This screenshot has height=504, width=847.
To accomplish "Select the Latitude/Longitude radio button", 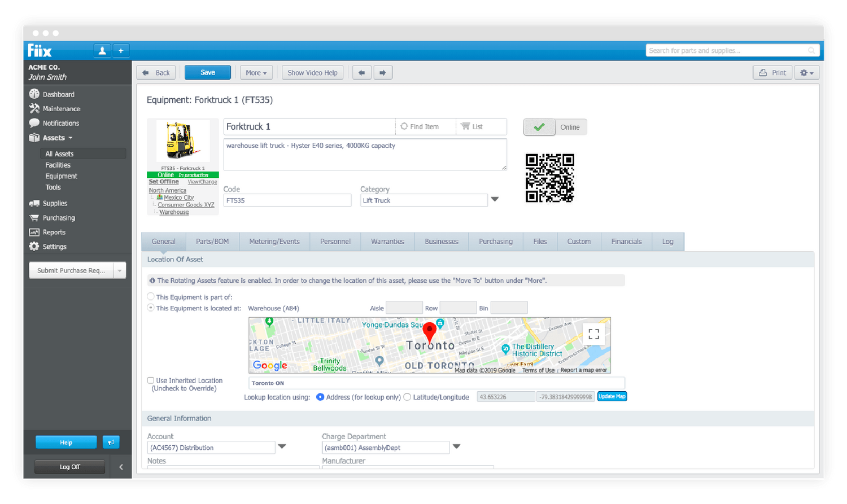I will pos(407,397).
